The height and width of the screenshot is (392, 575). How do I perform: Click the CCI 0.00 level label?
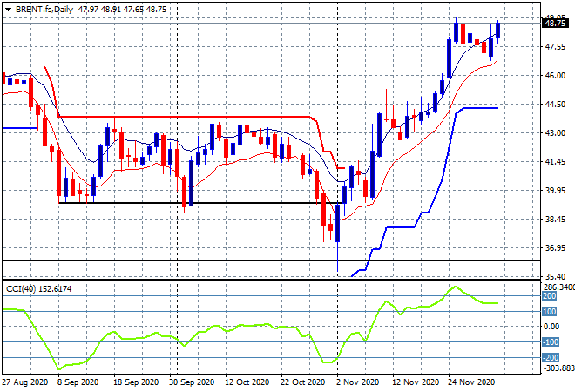coord(551,327)
